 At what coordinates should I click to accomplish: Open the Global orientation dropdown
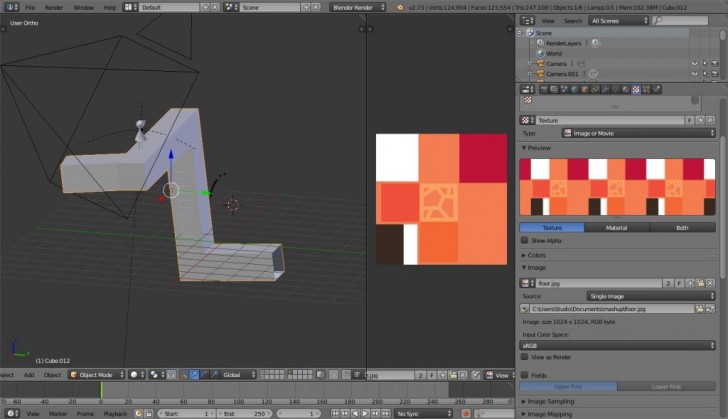pos(239,374)
